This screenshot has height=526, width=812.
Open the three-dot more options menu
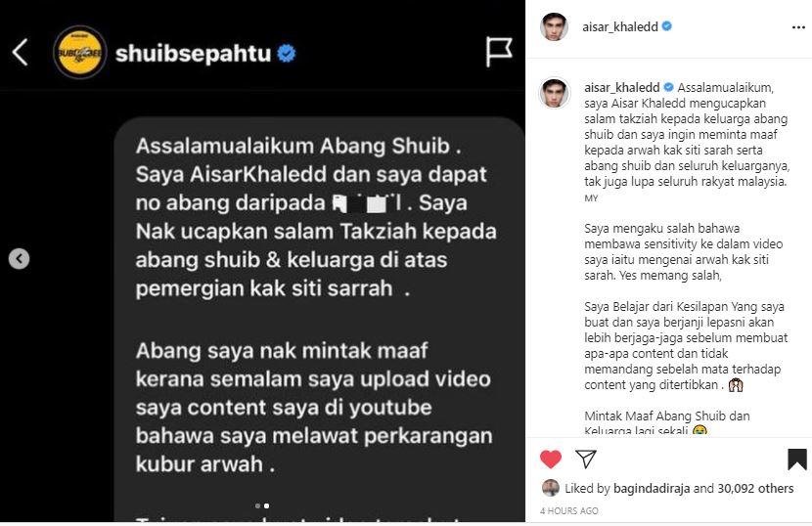coord(798,27)
